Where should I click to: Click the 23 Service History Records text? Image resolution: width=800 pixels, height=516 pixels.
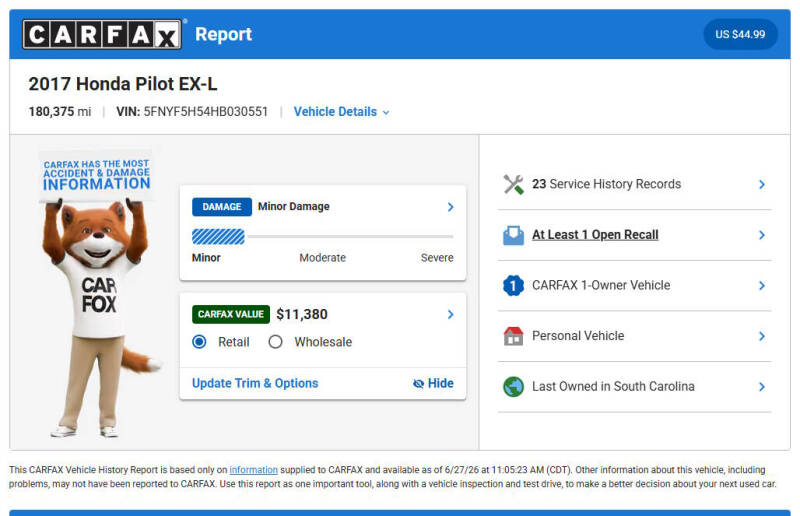pos(607,184)
